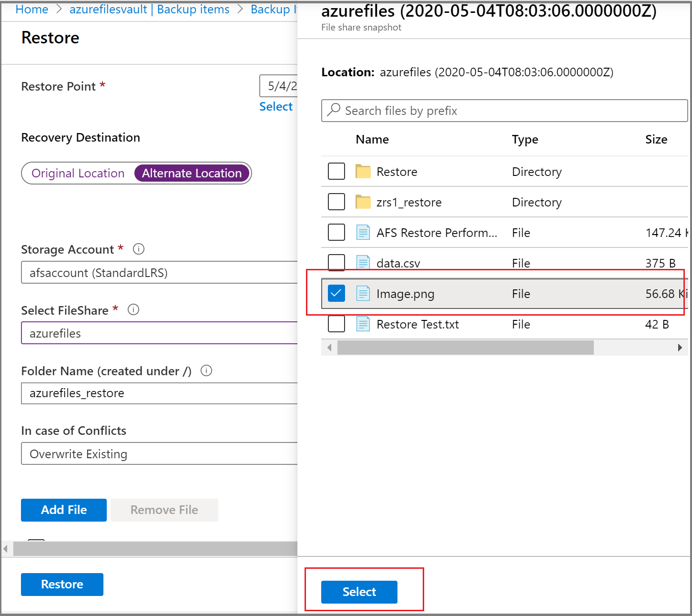Uncheck the Image.png file checkbox
The width and height of the screenshot is (692, 616).
pyautogui.click(x=336, y=294)
